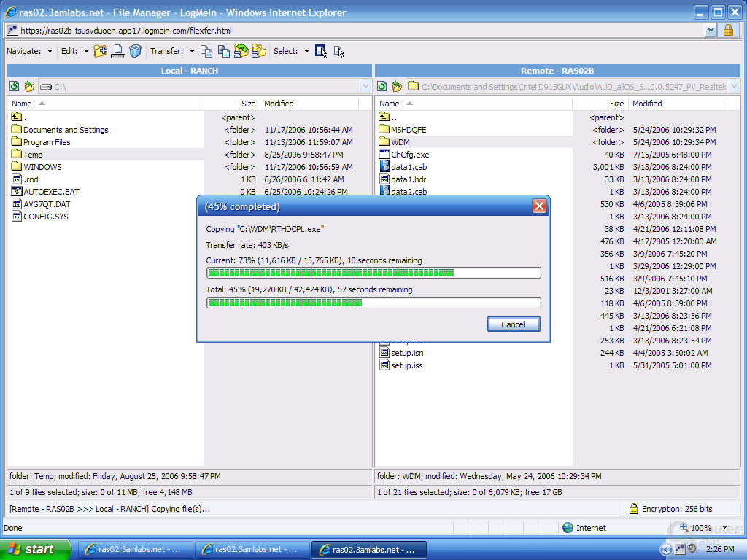This screenshot has width=747, height=560.
Task: Switch to the second ras02.3amlabs.net taskbar window
Action: [x=252, y=550]
